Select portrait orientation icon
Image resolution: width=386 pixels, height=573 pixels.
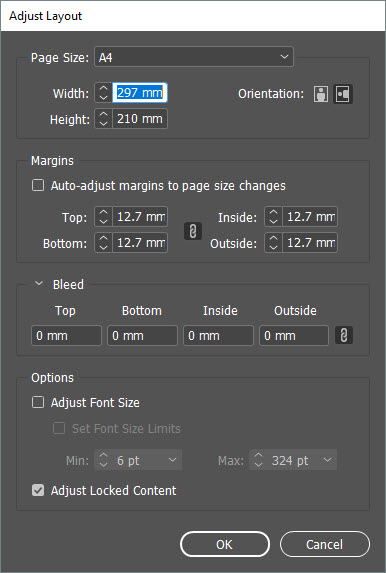pyautogui.click(x=321, y=94)
